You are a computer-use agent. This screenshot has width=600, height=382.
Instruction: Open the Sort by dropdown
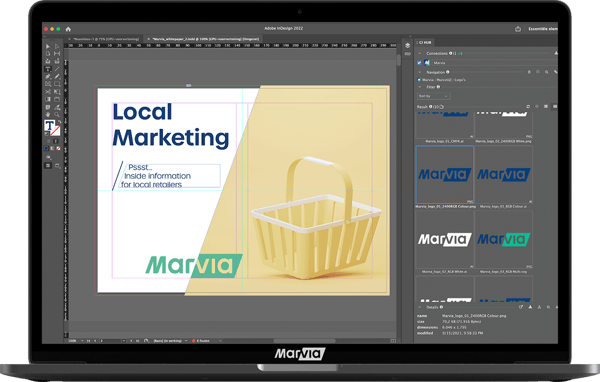tap(433, 96)
